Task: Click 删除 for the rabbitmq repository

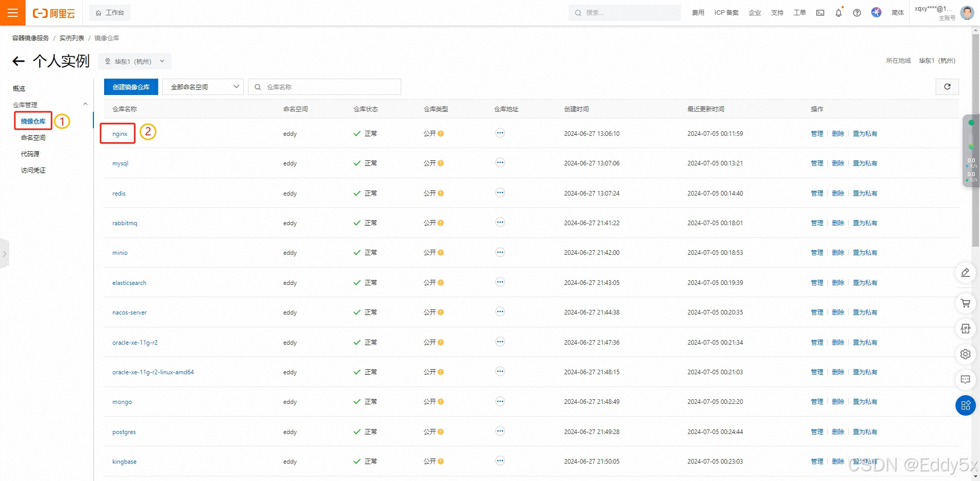Action: click(x=838, y=223)
